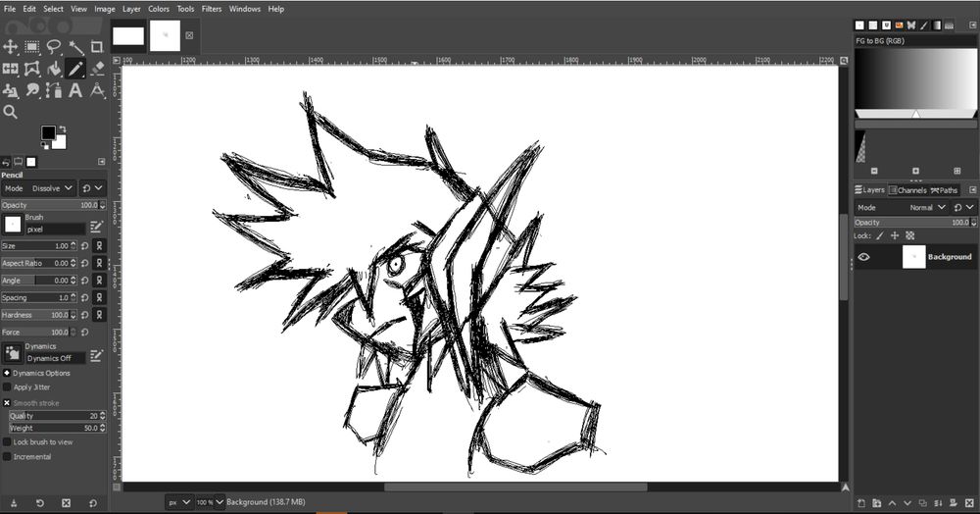980x514 pixels.
Task: Open mode group switch in tool options
Action: coord(92,188)
